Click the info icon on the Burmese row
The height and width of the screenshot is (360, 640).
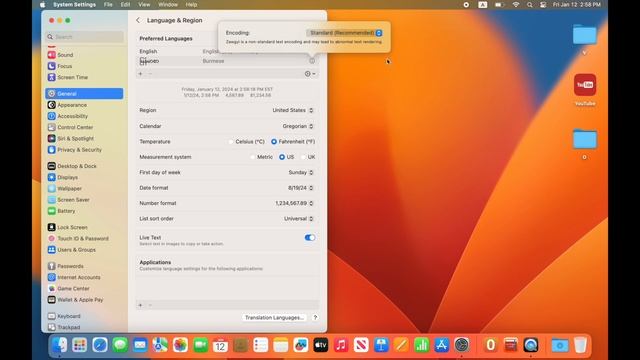tap(312, 61)
